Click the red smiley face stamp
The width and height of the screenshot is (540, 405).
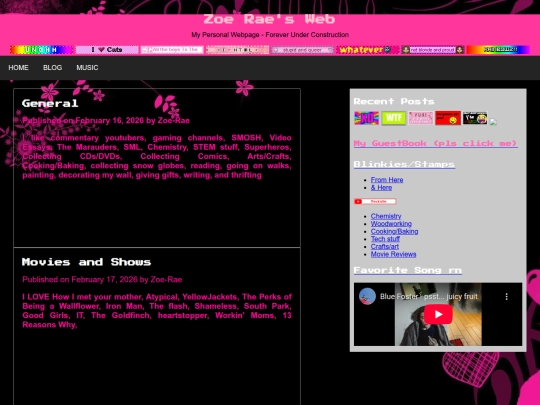click(x=448, y=118)
